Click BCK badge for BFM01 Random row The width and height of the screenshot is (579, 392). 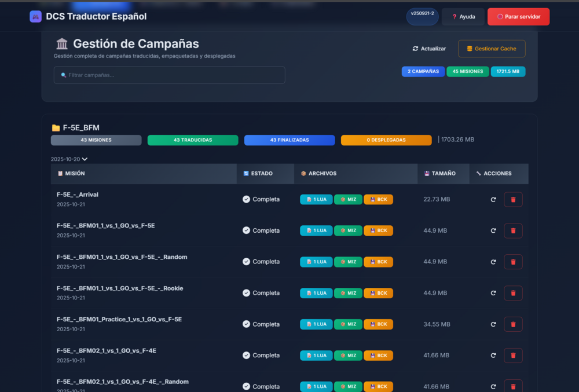click(379, 262)
